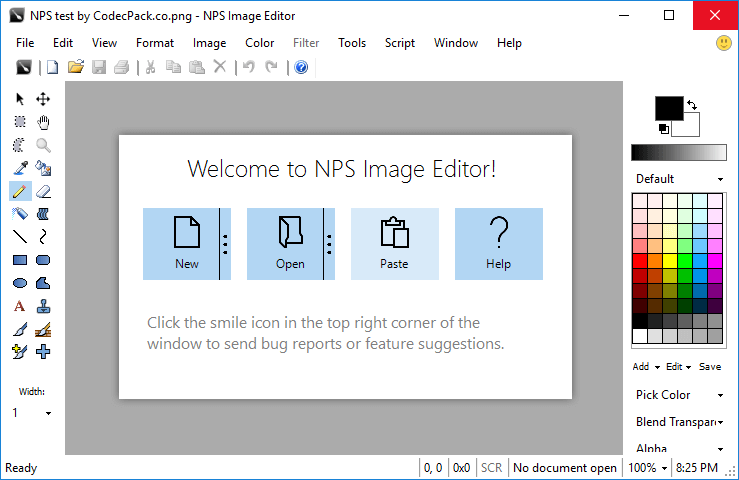Image resolution: width=739 pixels, height=480 pixels.
Task: Expand the Default palette dropdown
Action: (680, 179)
